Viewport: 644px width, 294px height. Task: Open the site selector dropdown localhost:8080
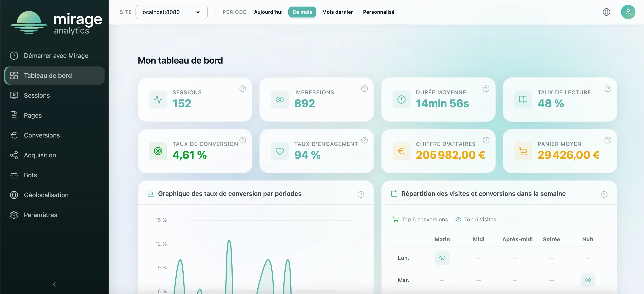pos(172,12)
